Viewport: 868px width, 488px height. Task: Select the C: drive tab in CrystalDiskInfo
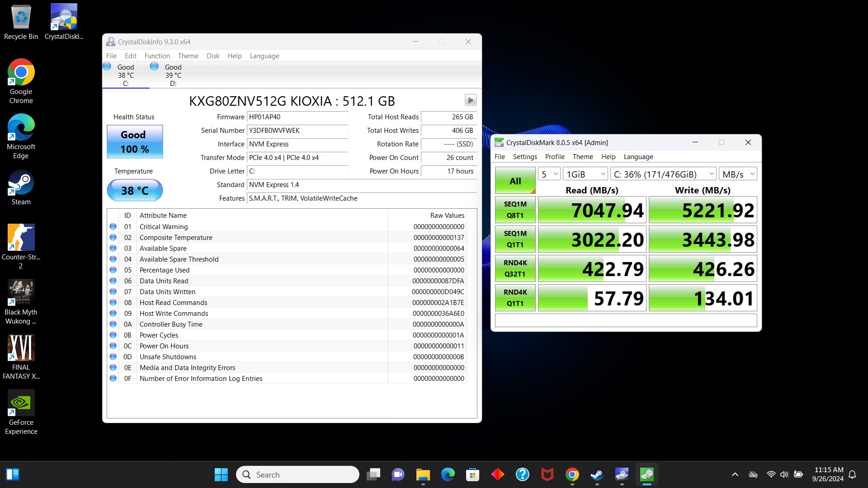pyautogui.click(x=126, y=75)
